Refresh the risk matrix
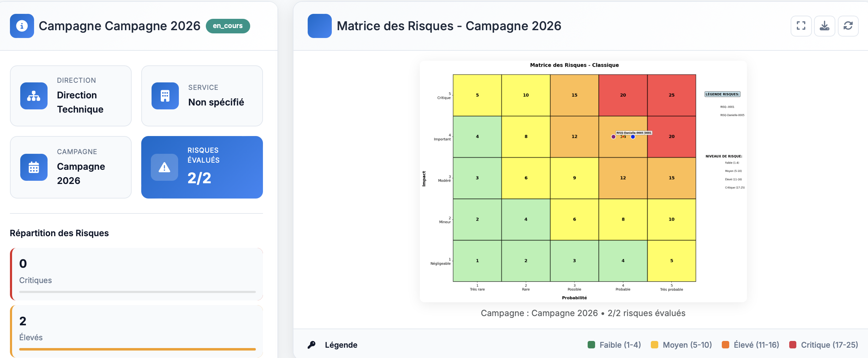Screen dimensions: 868x358 coord(848,26)
